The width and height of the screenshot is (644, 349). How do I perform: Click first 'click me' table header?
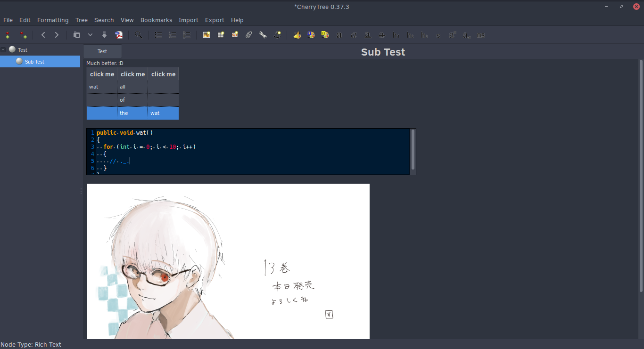click(102, 74)
